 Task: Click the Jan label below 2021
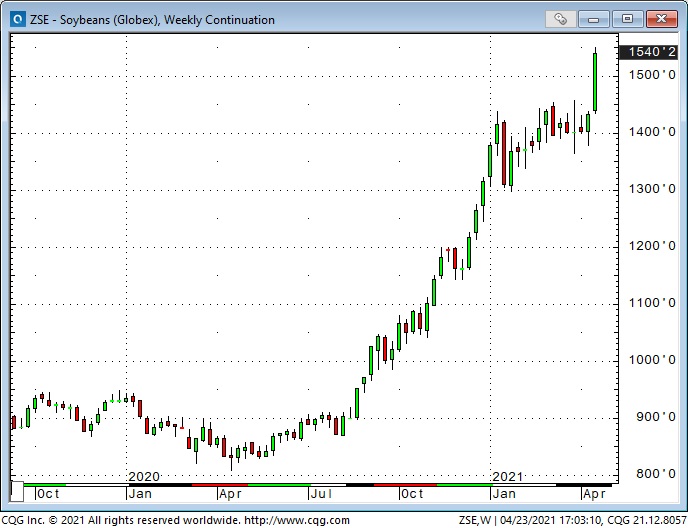coord(504,494)
